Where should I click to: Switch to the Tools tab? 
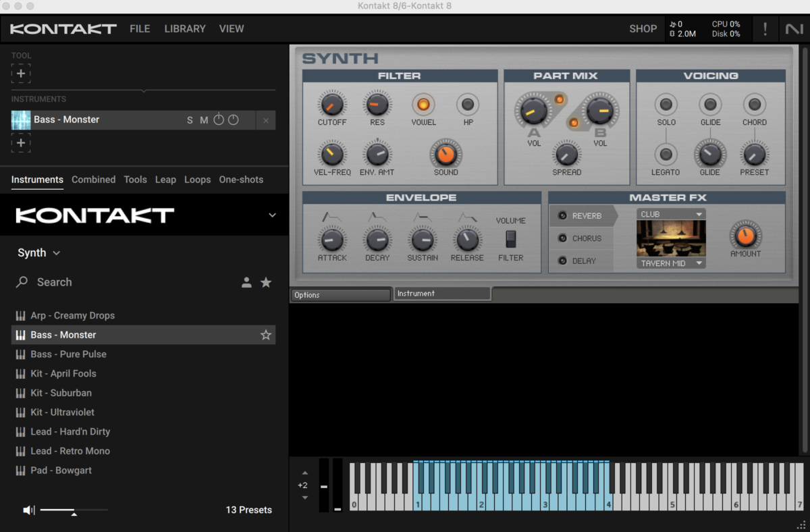[x=135, y=180]
